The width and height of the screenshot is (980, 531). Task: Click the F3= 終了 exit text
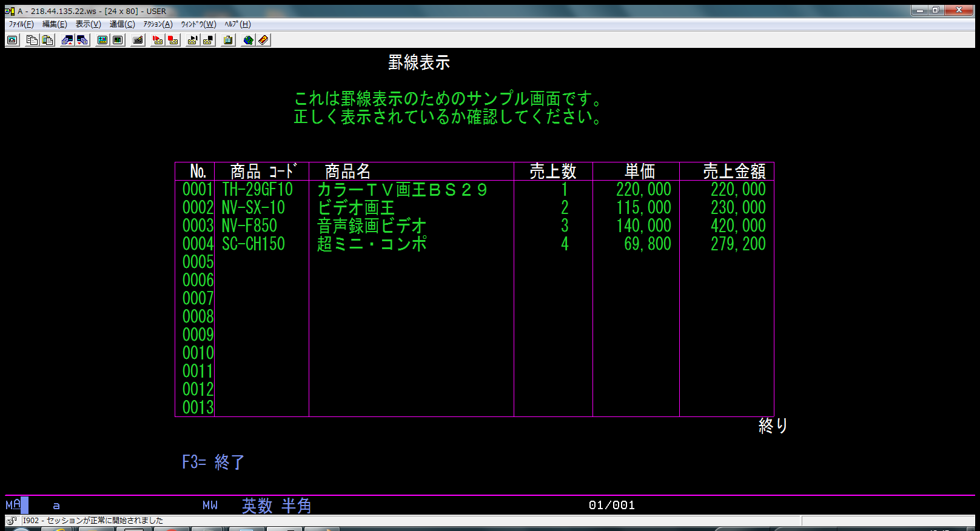[213, 463]
